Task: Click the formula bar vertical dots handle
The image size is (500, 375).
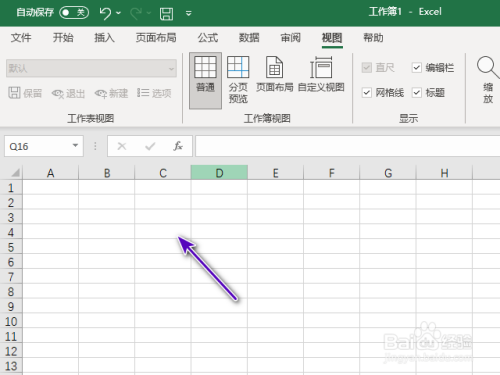Action: 95,146
